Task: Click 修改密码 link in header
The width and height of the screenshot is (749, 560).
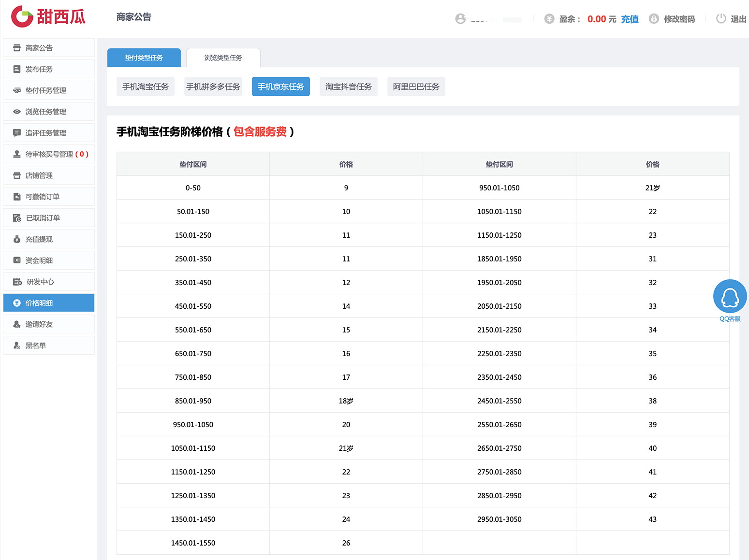Action: click(x=679, y=19)
